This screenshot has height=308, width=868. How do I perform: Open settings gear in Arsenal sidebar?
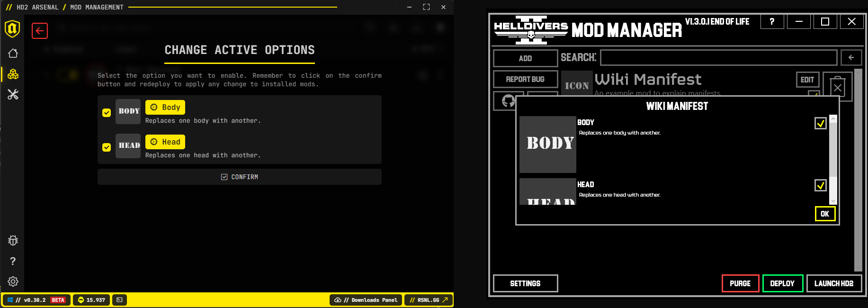coord(13,281)
